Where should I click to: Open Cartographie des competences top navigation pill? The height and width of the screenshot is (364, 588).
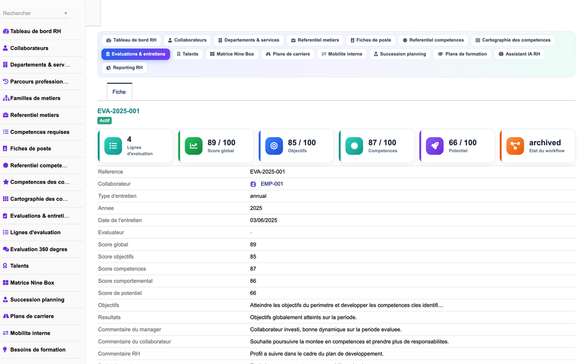coord(513,40)
